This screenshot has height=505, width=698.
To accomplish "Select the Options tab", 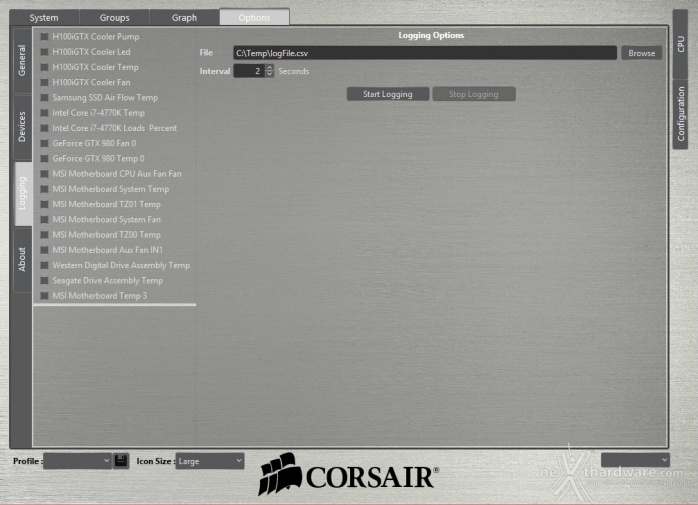I will (254, 17).
